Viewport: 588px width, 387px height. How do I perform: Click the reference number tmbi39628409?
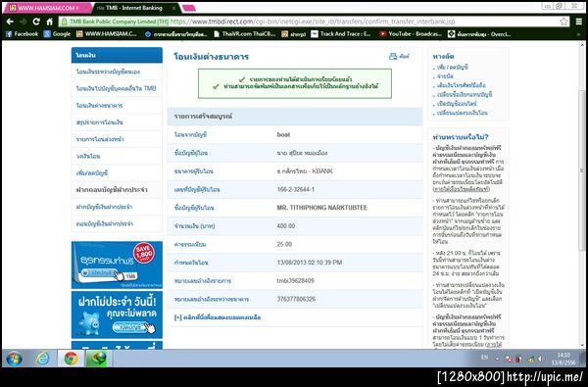(296, 280)
